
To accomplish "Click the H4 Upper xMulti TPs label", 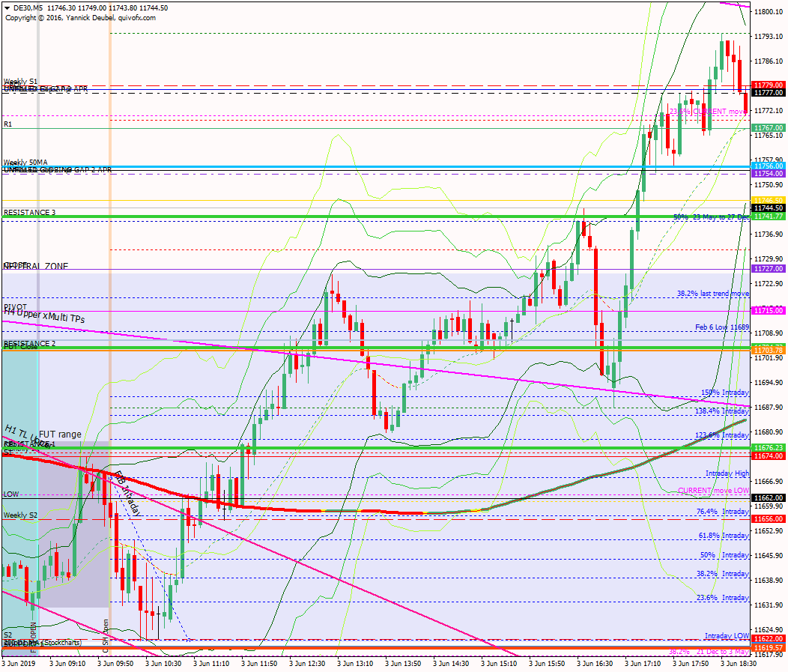I will coord(45,318).
